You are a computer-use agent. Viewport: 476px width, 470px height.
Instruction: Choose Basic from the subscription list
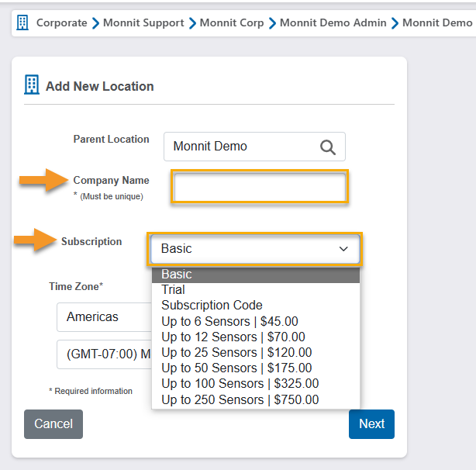tap(256, 275)
